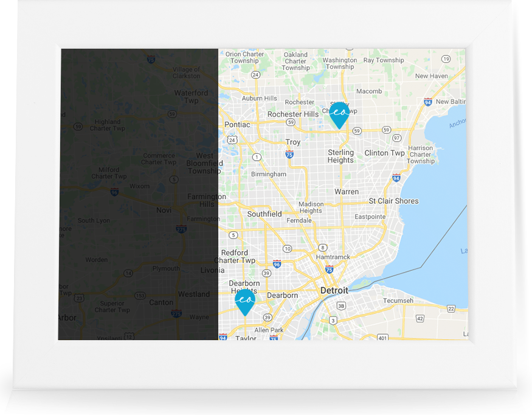
Task: Click the New Haven label
Action: click(x=432, y=76)
